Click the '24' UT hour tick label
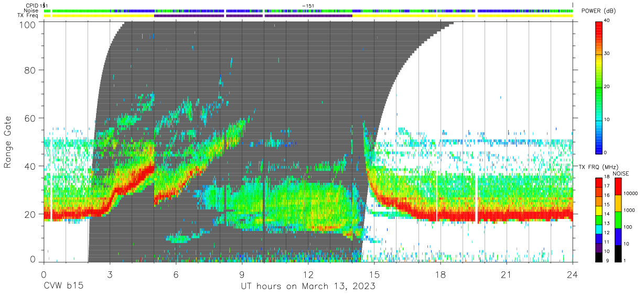This screenshot has height=297, width=644. 573,274
